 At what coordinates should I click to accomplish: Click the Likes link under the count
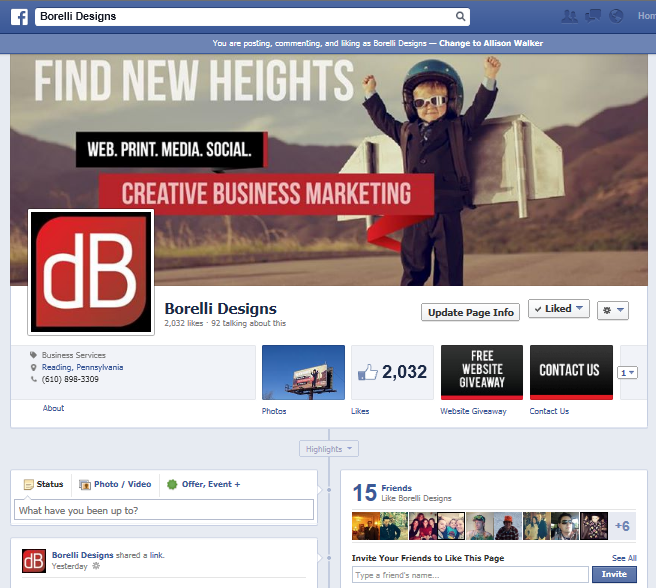pyautogui.click(x=360, y=411)
